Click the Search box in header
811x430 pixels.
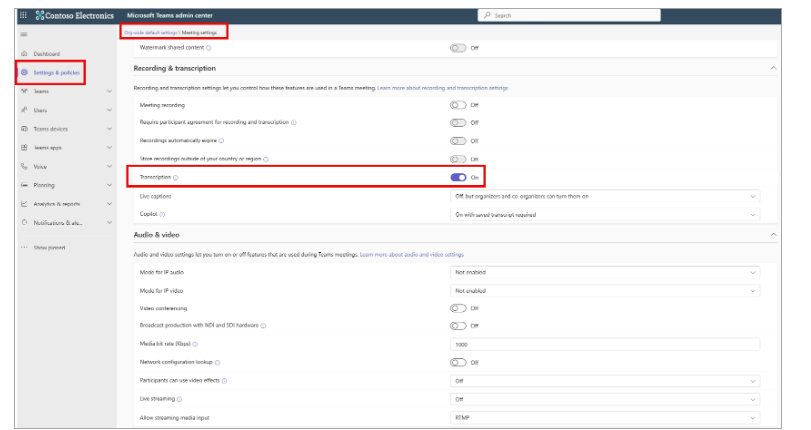tap(569, 16)
